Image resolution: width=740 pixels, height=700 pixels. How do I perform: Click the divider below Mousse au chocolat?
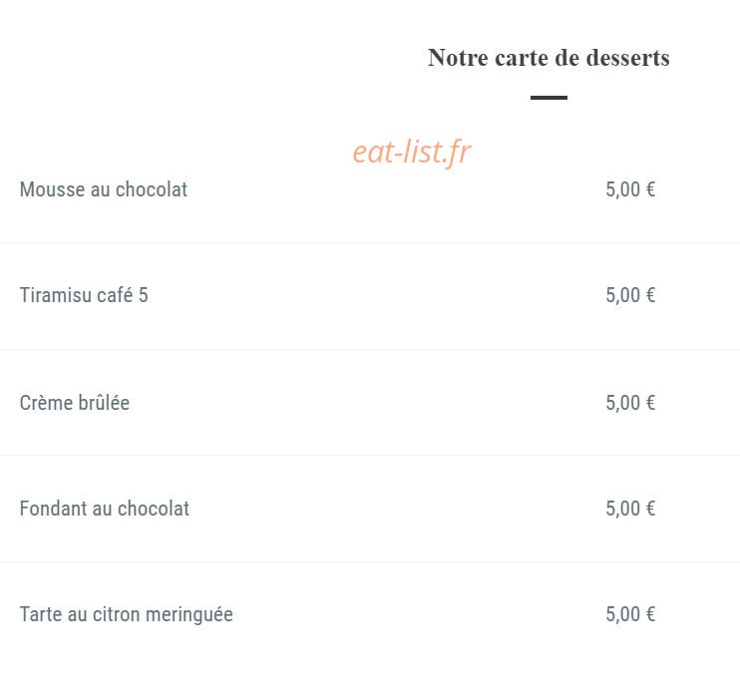tap(370, 243)
